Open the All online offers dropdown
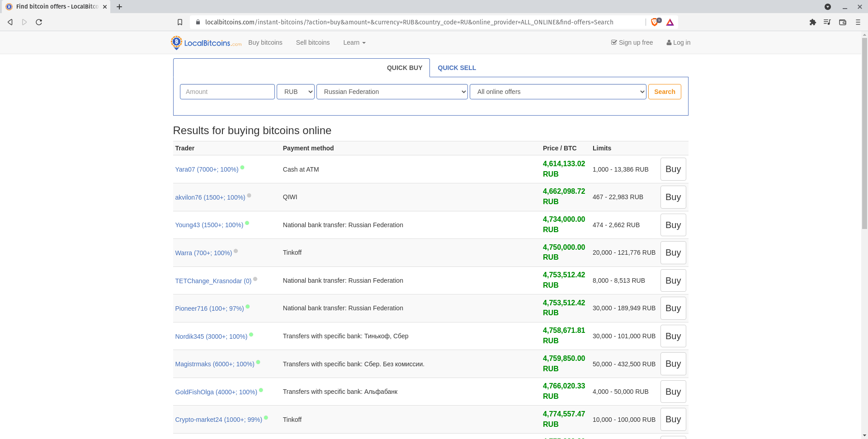This screenshot has width=868, height=439. point(558,92)
